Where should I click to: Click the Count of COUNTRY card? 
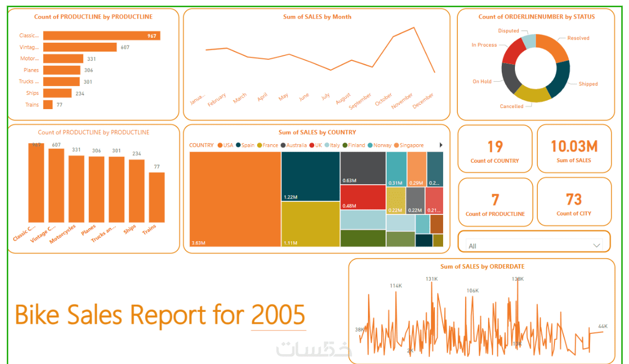[495, 149]
